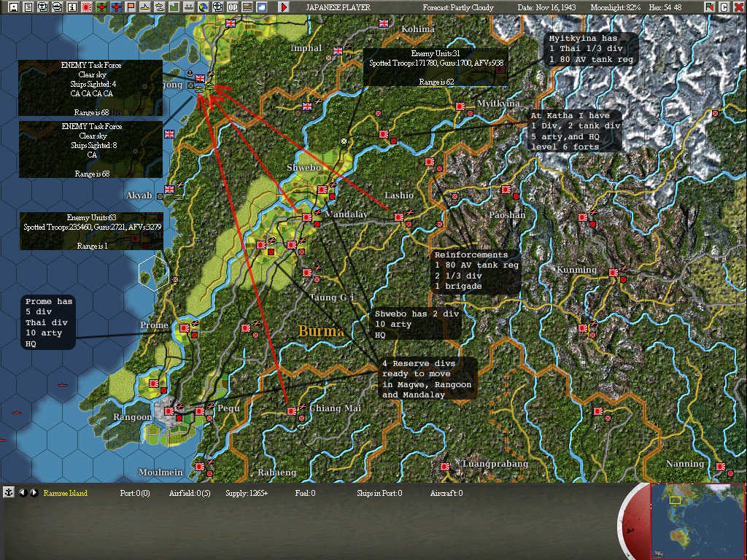Select the Japanese base flag at Prome
The width and height of the screenshot is (747, 560).
(x=185, y=328)
